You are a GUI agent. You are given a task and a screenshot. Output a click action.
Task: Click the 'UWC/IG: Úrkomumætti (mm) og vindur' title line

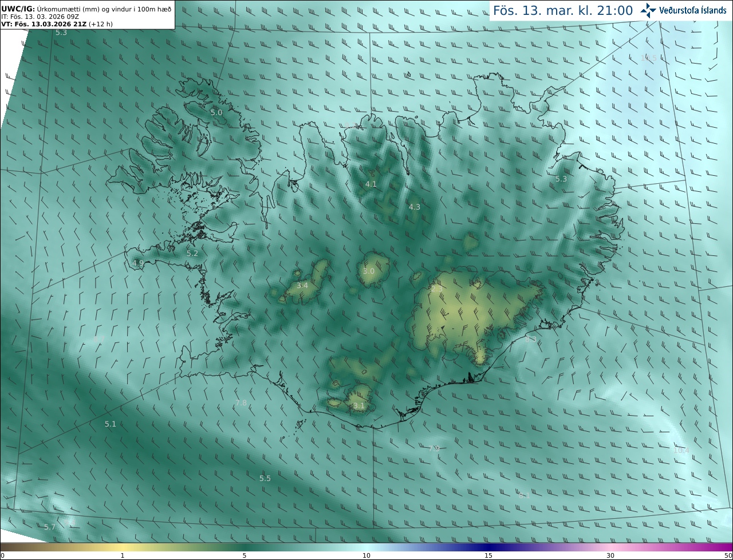[86, 9]
